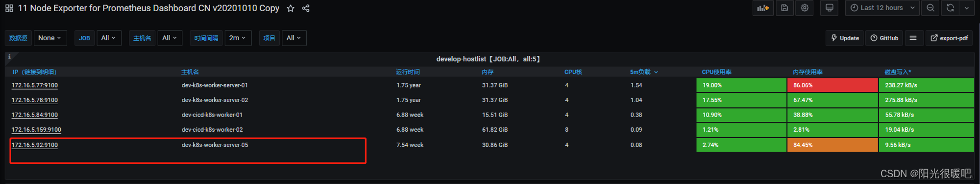980x184 pixels.
Task: Open the hamburger dashboards list menu
Action: pos(913,38)
